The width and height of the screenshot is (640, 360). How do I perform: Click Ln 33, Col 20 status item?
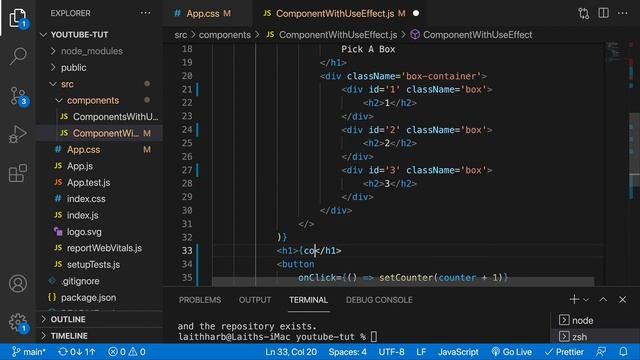click(291, 352)
